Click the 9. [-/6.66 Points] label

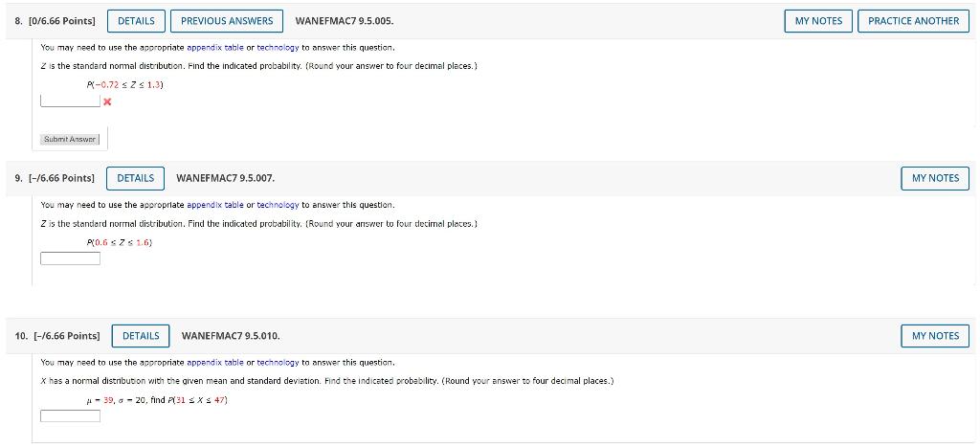tap(55, 178)
